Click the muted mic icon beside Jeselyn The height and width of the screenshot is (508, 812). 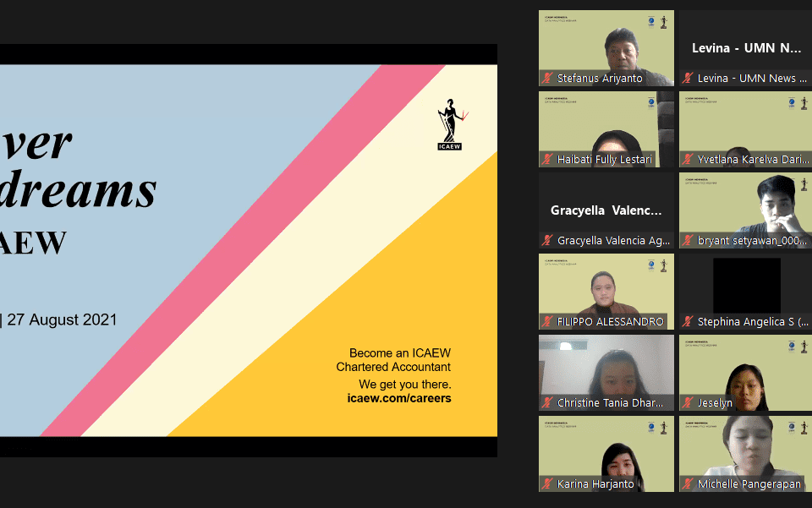click(689, 403)
